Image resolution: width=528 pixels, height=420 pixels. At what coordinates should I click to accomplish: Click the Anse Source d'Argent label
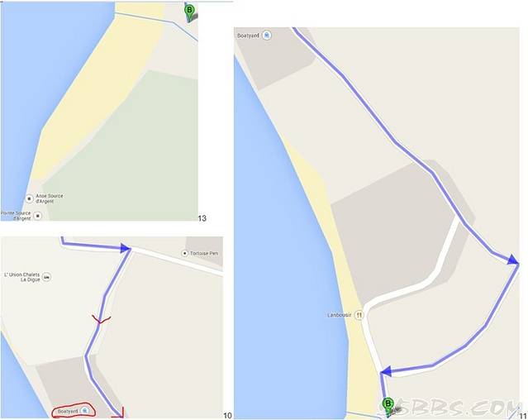(49, 198)
